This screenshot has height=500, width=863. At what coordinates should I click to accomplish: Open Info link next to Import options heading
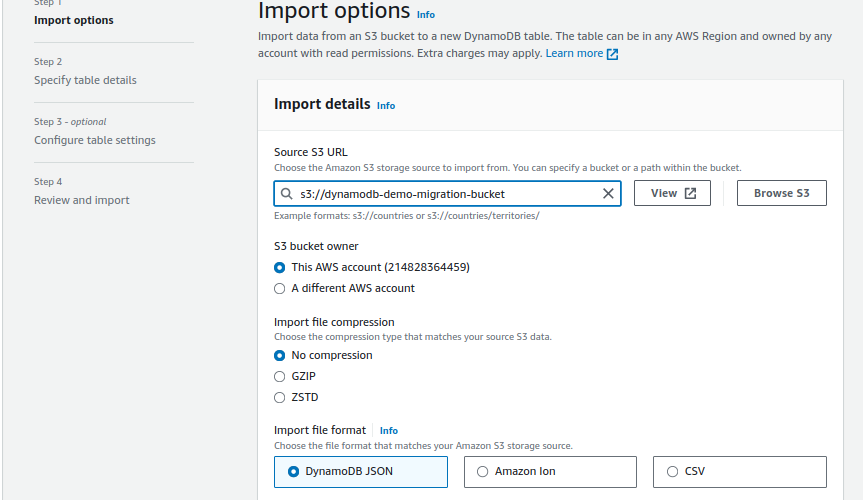425,15
